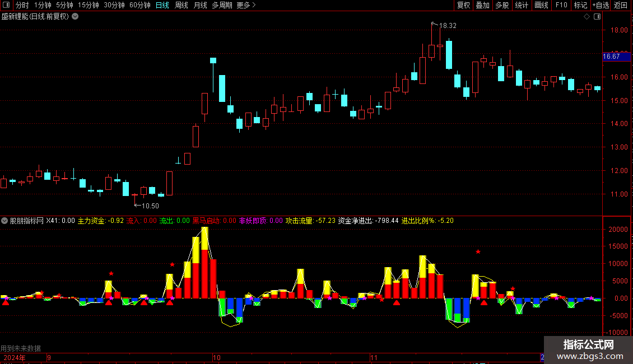The image size is (633, 364).
Task: Click the 叠加 overlay button
Action: coord(482,5)
